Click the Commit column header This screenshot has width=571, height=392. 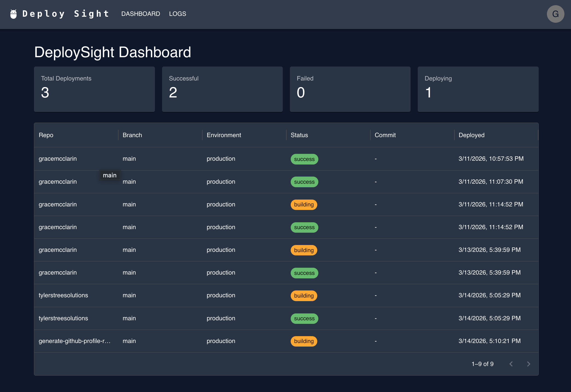click(x=385, y=135)
